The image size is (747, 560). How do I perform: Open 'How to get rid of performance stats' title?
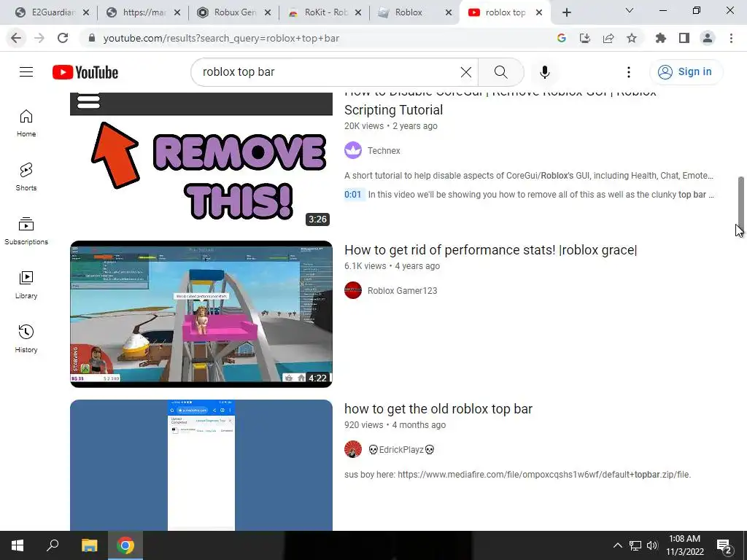(x=491, y=250)
